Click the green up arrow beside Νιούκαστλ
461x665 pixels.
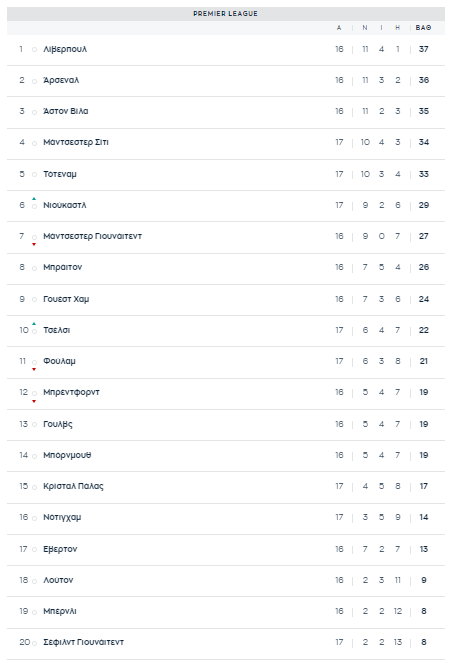[34, 198]
